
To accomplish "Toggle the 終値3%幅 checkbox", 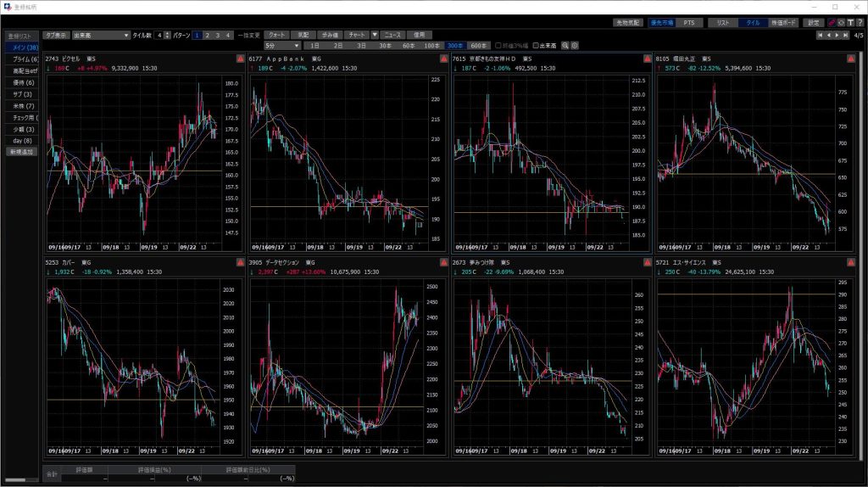I will point(499,45).
